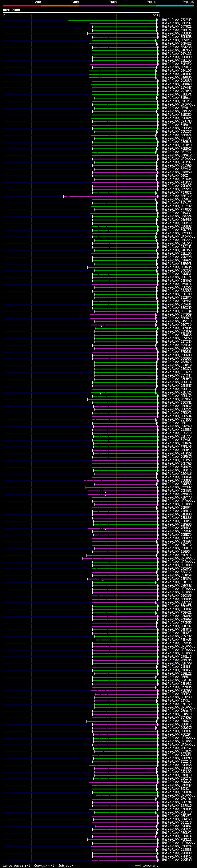Click the label UniRef100_C6CTI0

click(176, 325)
